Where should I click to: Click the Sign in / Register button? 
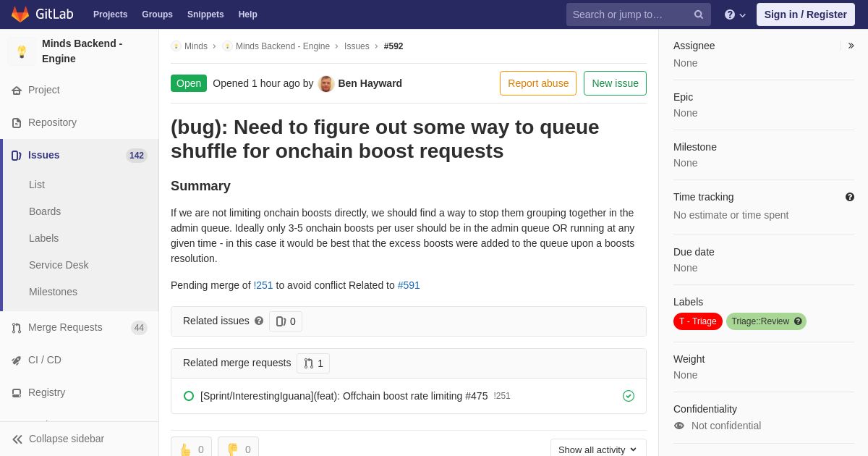click(805, 14)
